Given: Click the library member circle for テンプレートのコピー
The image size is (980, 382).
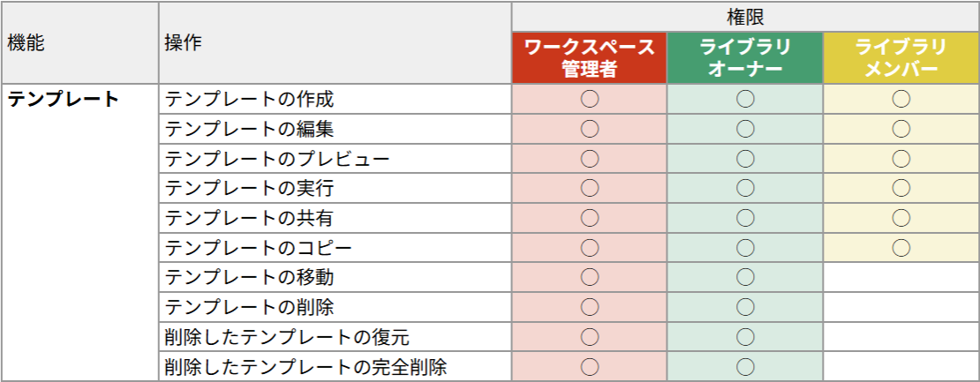Looking at the screenshot, I should pos(901,248).
